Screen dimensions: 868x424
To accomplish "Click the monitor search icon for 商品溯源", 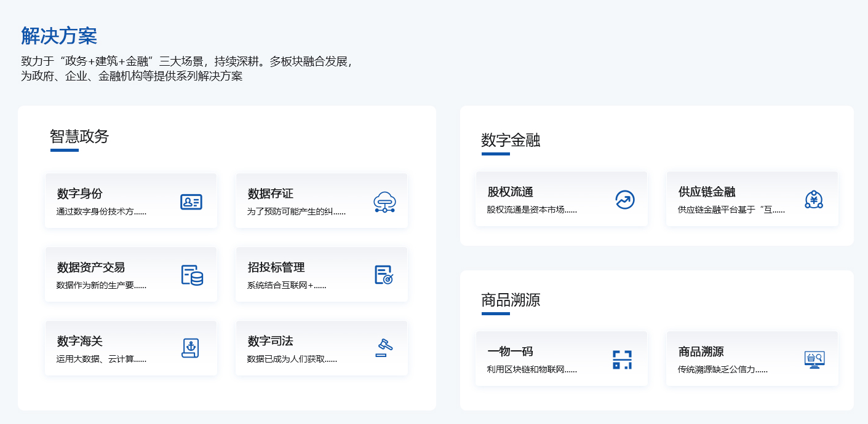I will tap(814, 359).
